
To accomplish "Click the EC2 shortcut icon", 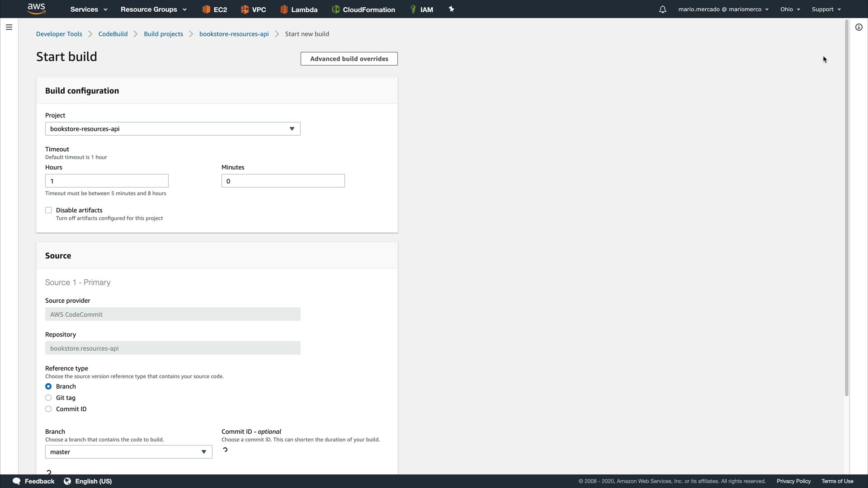I will click(206, 9).
